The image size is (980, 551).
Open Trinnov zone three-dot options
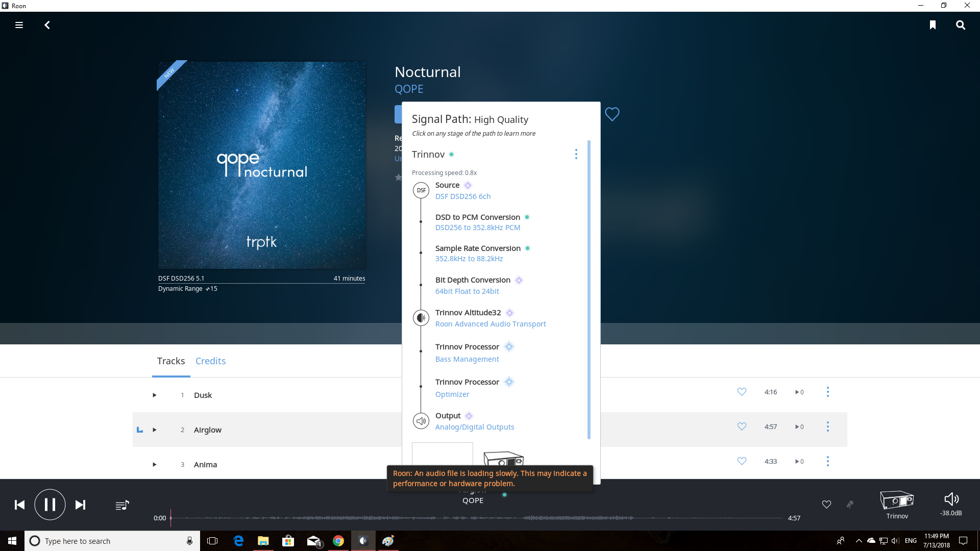[x=576, y=154]
